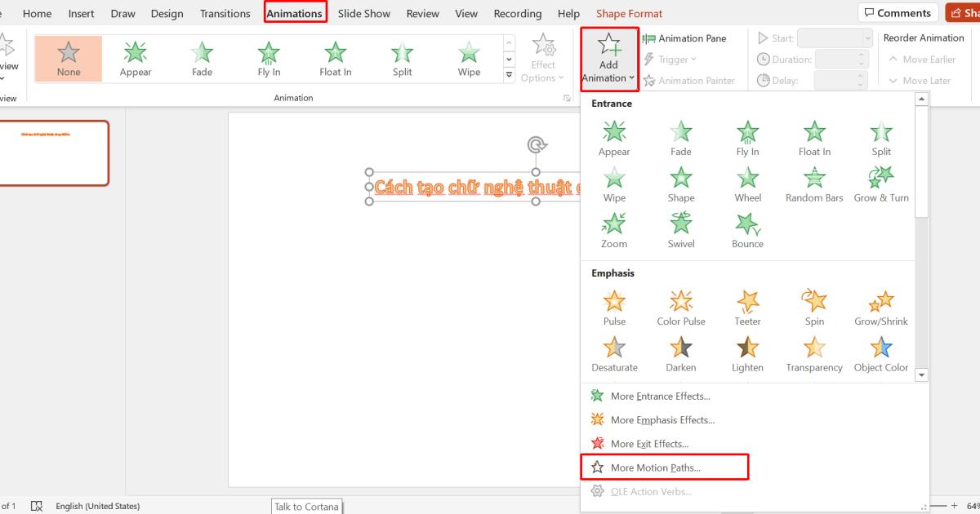Click More Motion Paths option

point(653,467)
